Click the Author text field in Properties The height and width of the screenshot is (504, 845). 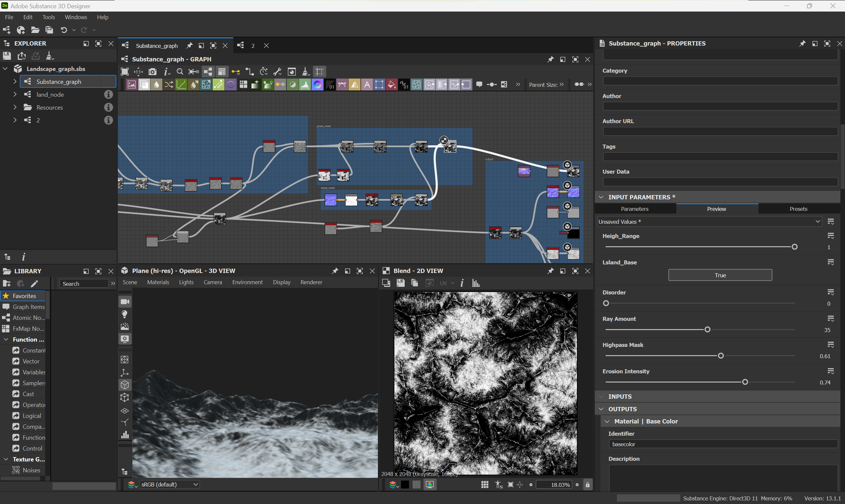pyautogui.click(x=720, y=106)
